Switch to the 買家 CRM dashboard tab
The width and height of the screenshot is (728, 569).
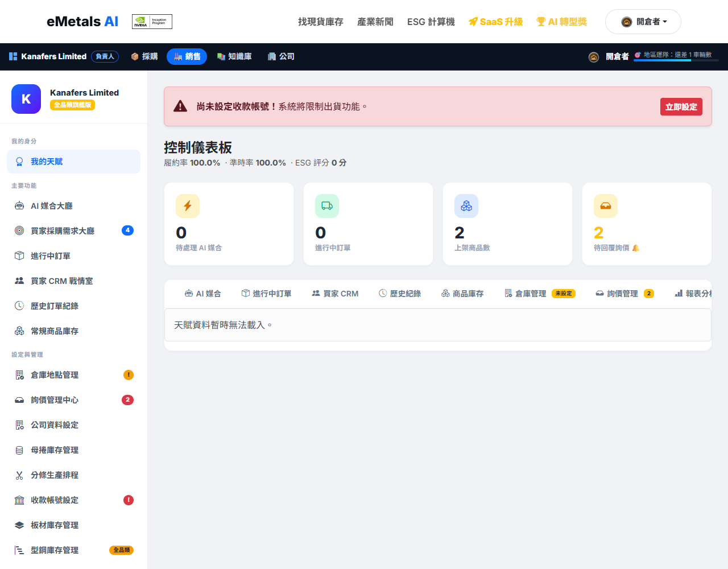335,294
